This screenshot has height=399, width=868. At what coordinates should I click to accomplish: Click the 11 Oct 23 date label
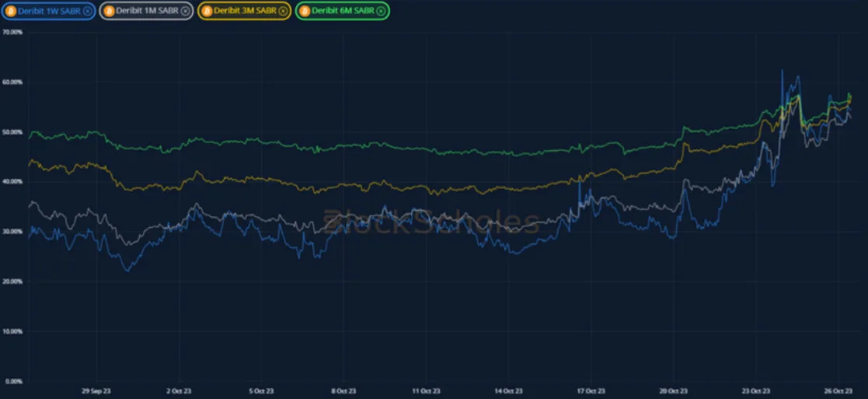[427, 390]
